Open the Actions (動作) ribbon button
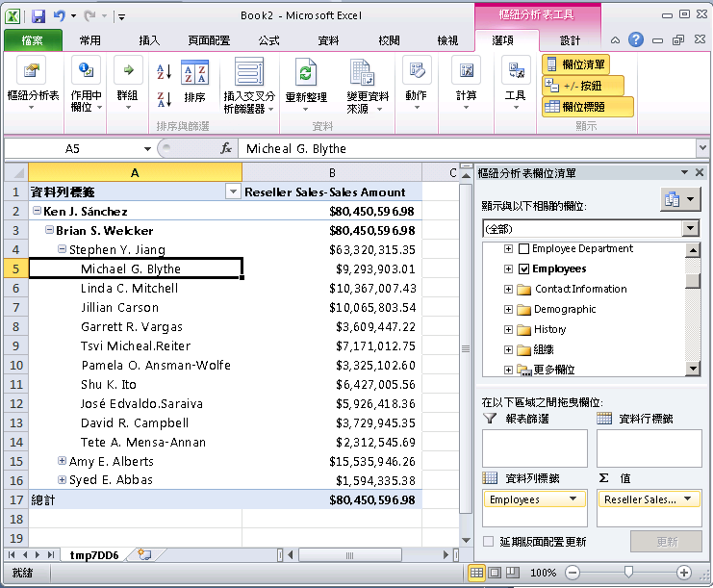This screenshot has height=588, width=713. pyautogui.click(x=417, y=83)
